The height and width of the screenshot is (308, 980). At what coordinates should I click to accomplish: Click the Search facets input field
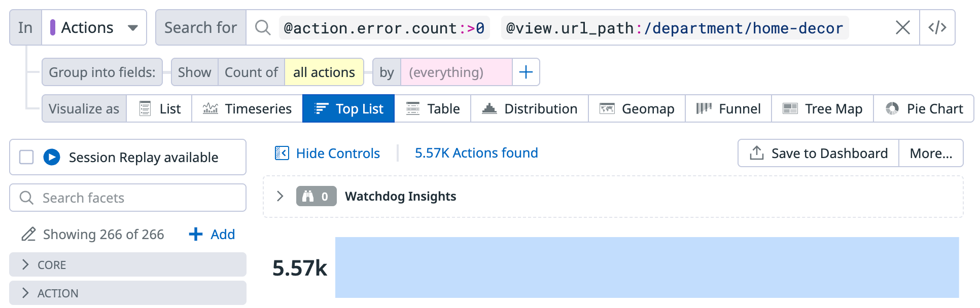[x=128, y=198]
